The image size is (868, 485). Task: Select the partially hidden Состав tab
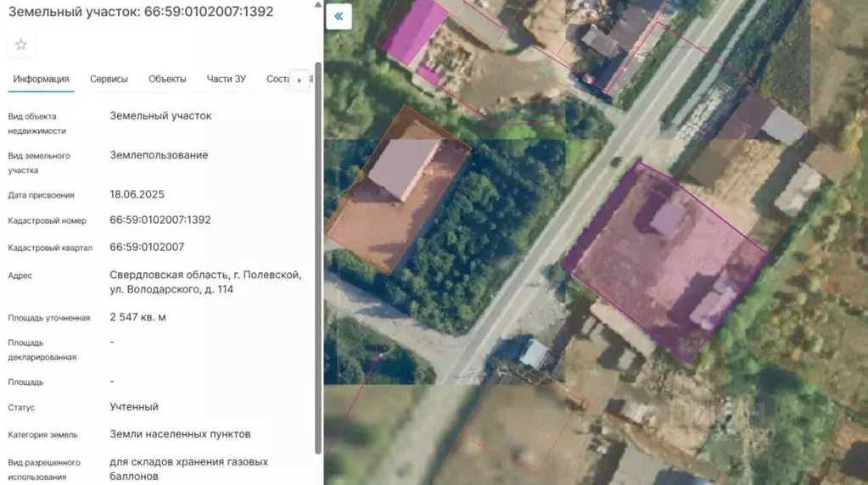277,79
